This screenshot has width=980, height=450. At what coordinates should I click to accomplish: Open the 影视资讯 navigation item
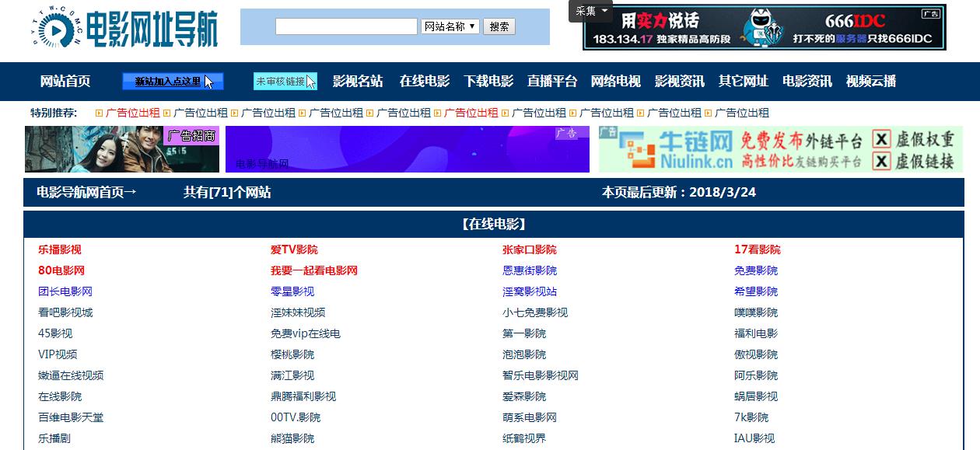point(680,81)
